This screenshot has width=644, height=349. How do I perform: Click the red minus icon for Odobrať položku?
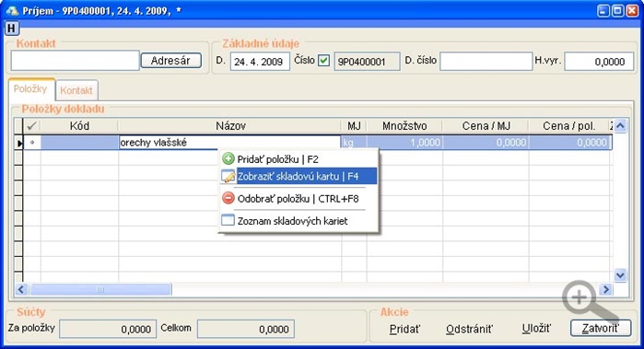click(228, 198)
